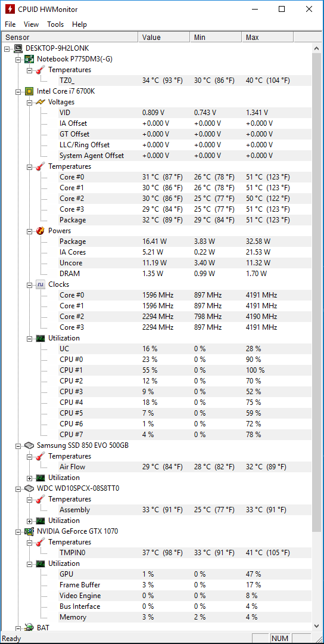Click the scrollbar down arrow
Image resolution: width=324 pixels, height=644 pixels.
[316, 626]
